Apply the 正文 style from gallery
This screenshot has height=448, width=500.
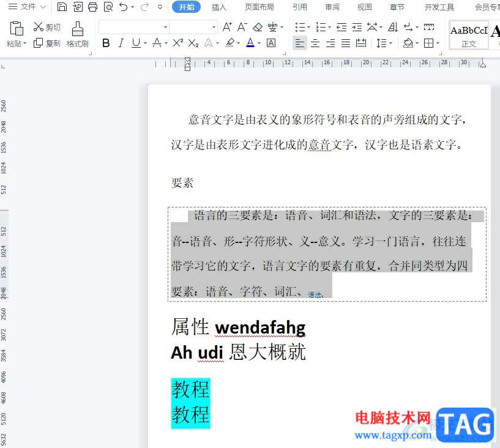click(x=469, y=35)
